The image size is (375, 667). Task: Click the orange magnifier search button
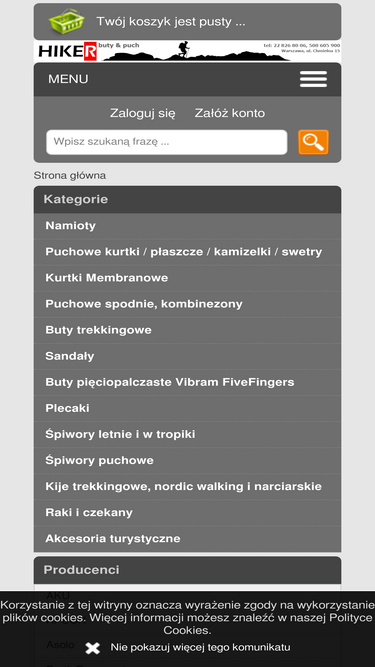point(313,142)
